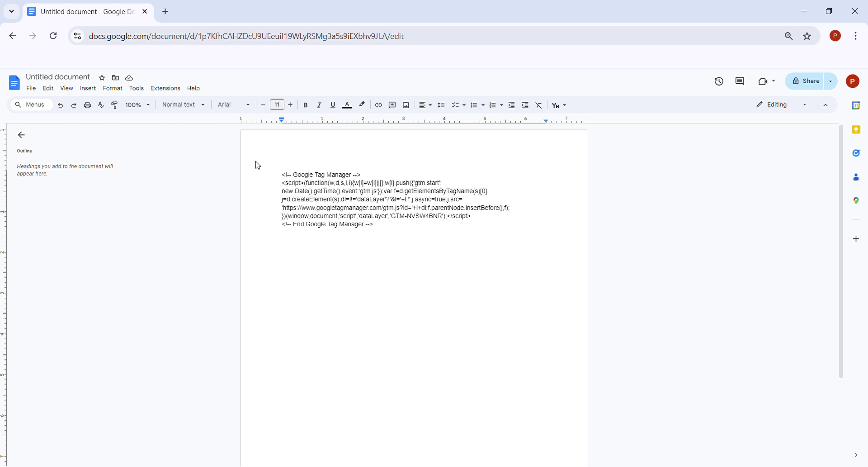Viewport: 868px width, 467px height.
Task: Decrease the indent
Action: (x=512, y=105)
